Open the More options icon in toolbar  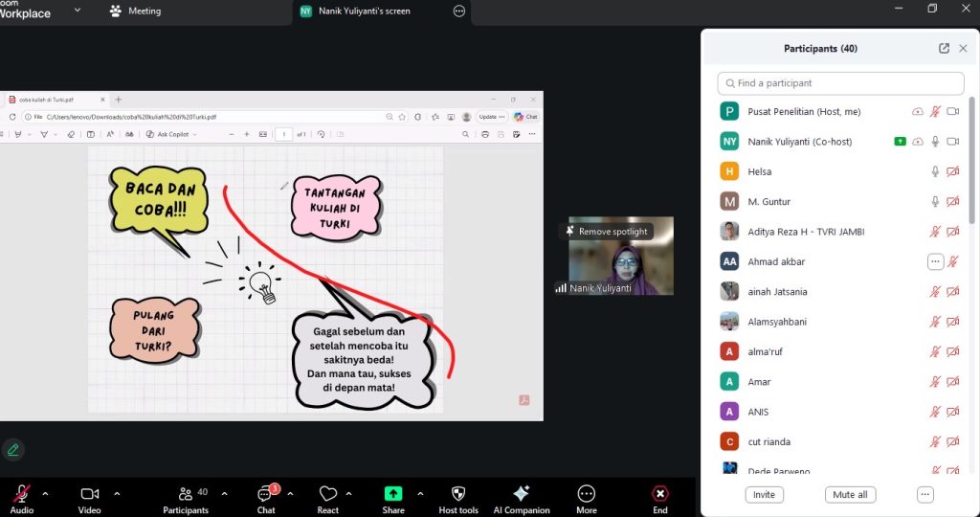(x=587, y=493)
